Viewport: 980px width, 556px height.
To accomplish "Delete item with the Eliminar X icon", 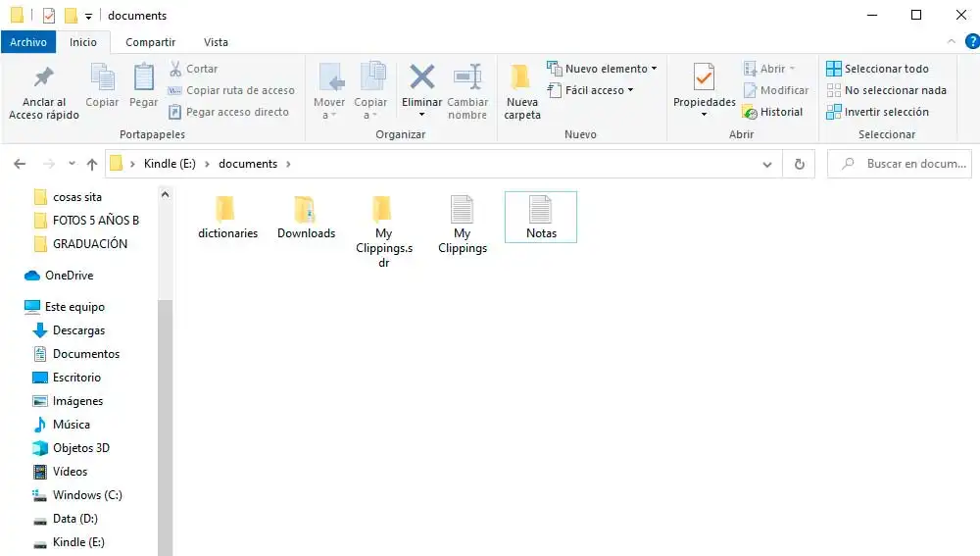I will click(421, 78).
